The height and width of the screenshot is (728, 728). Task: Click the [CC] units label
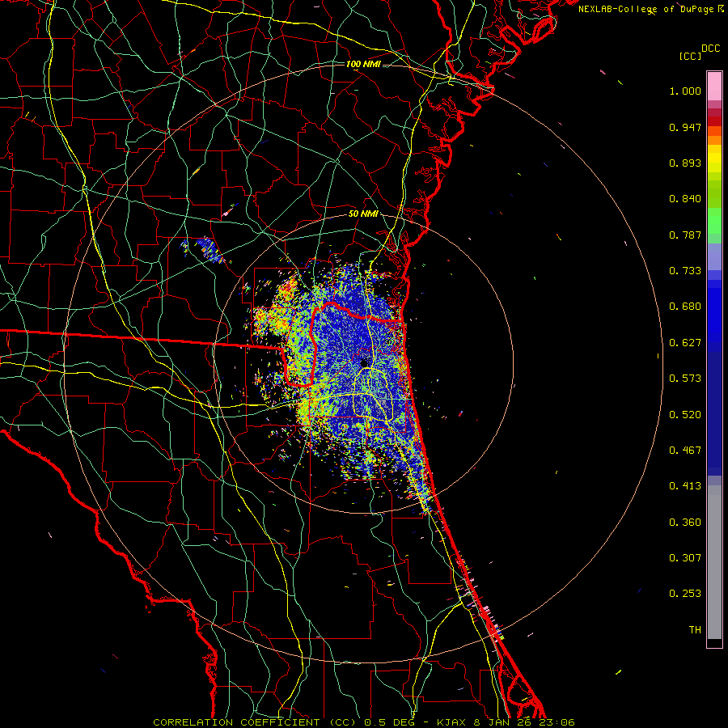pos(691,56)
